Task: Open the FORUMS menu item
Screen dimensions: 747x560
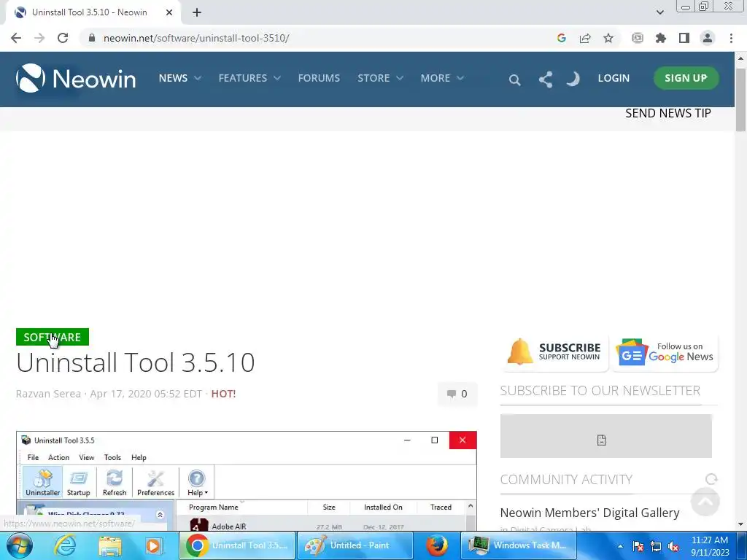Action: pyautogui.click(x=319, y=78)
